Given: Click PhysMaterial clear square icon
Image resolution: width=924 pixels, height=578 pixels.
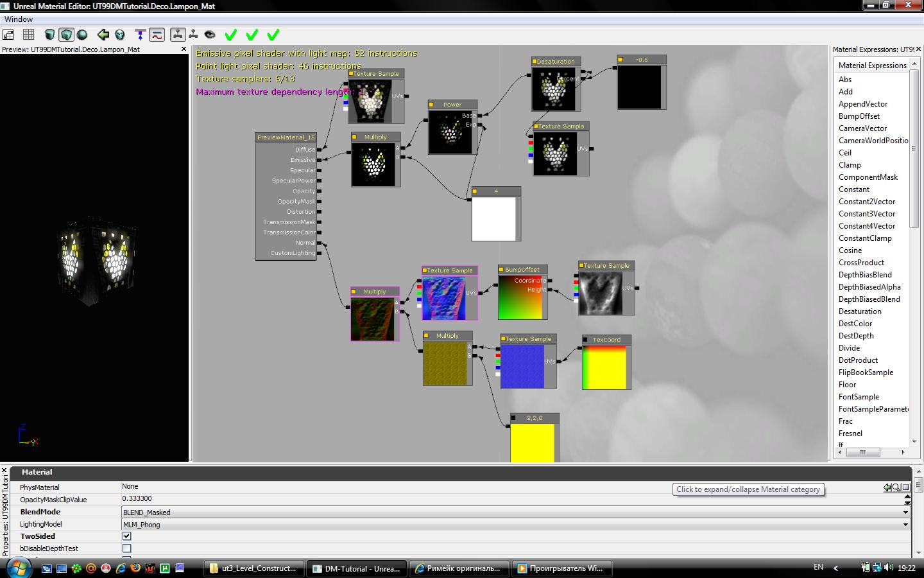Looking at the screenshot, I should (906, 487).
